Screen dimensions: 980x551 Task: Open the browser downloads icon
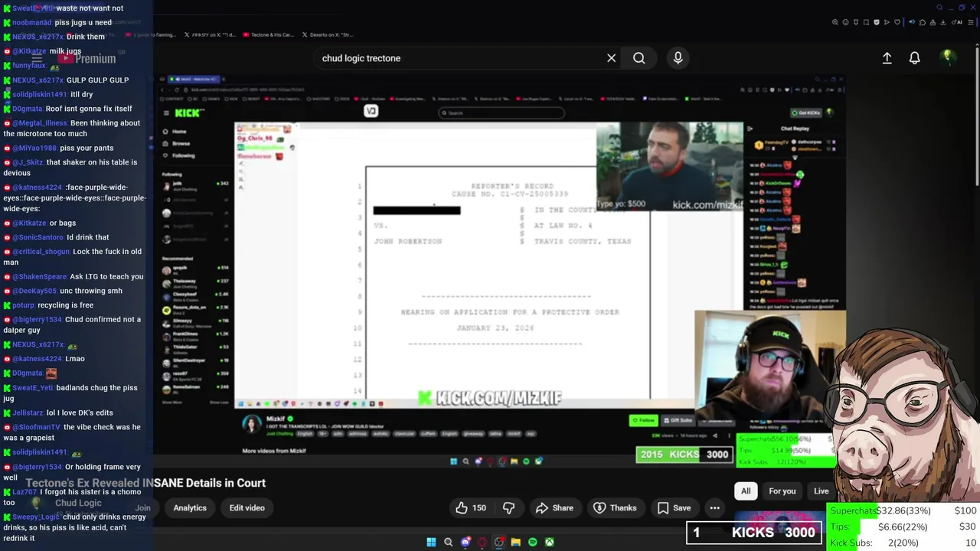point(942,22)
